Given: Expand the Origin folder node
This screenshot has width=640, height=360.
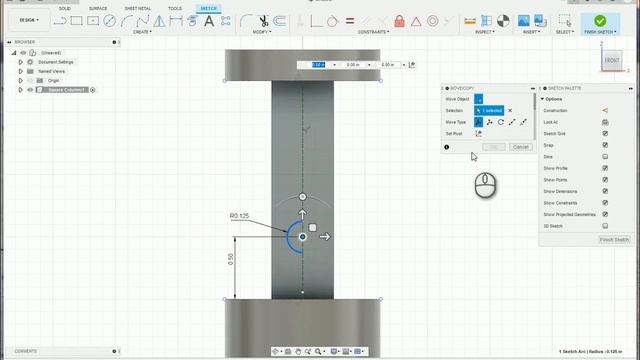Looking at the screenshot, I should click(20, 80).
